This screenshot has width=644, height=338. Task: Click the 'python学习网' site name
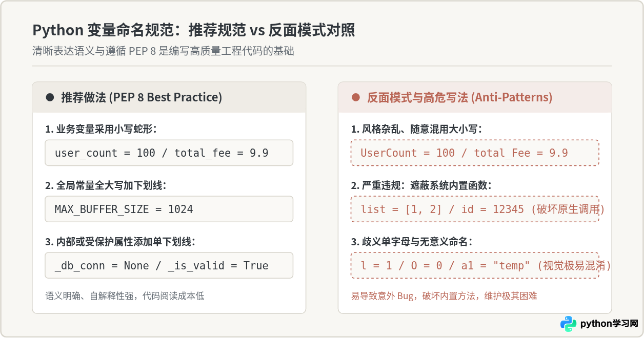point(609,324)
